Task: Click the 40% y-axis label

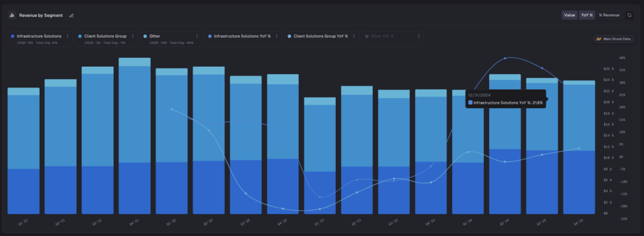Action: tap(623, 58)
